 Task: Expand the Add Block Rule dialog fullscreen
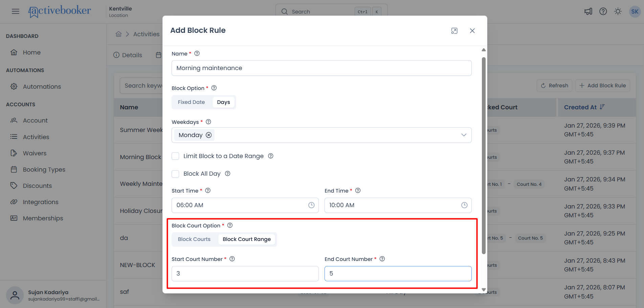click(x=454, y=31)
